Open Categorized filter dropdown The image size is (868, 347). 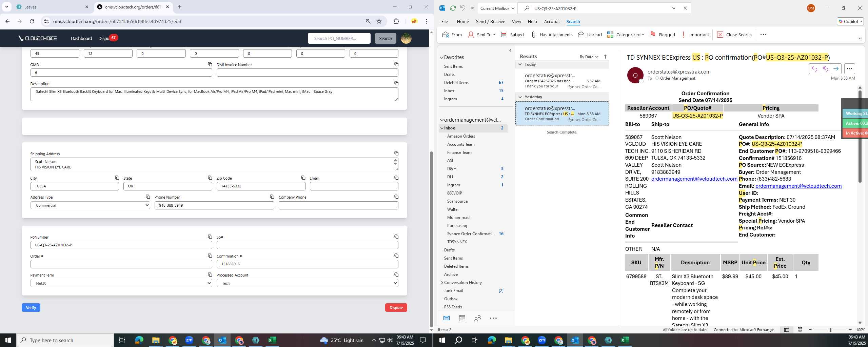pyautogui.click(x=625, y=35)
